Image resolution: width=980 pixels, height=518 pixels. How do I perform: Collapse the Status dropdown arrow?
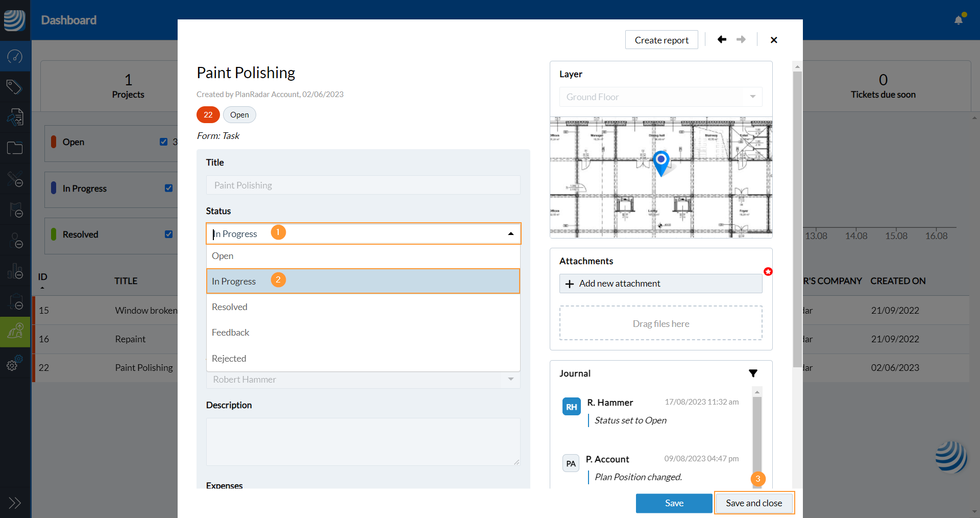click(510, 234)
